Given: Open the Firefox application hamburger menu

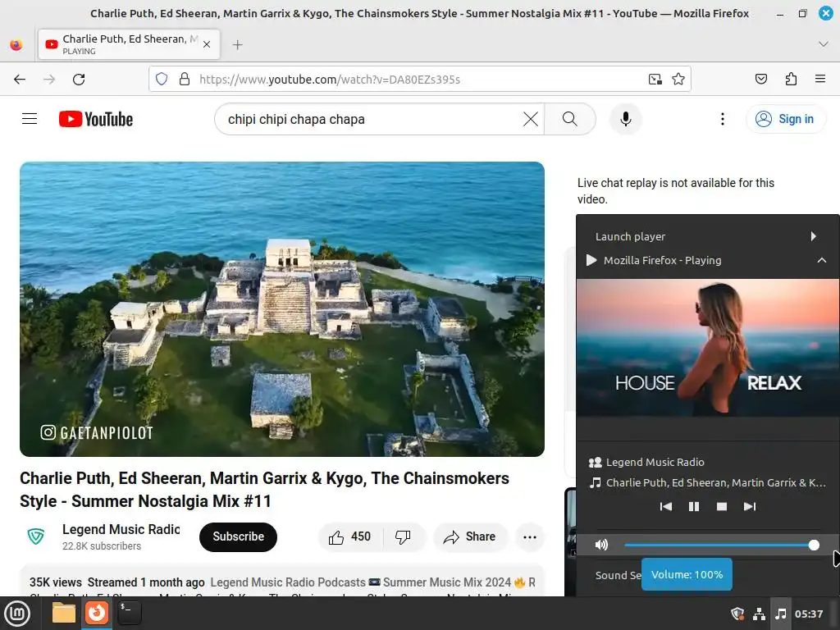Looking at the screenshot, I should click(x=820, y=79).
